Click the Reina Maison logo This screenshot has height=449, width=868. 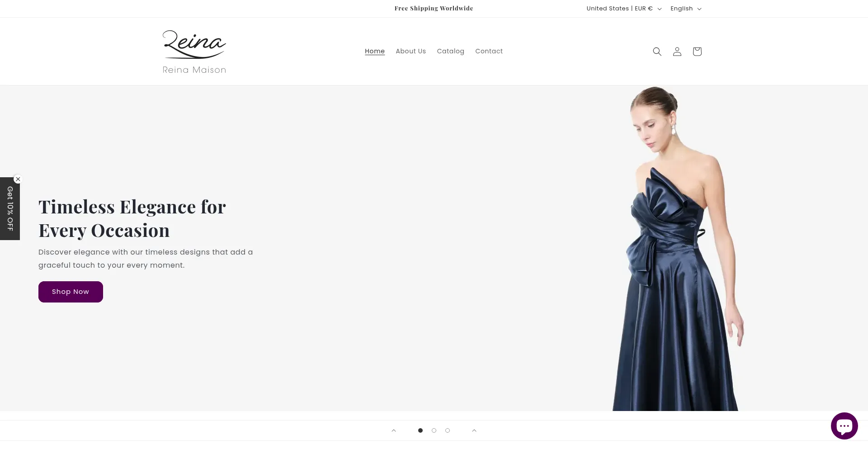pos(194,52)
